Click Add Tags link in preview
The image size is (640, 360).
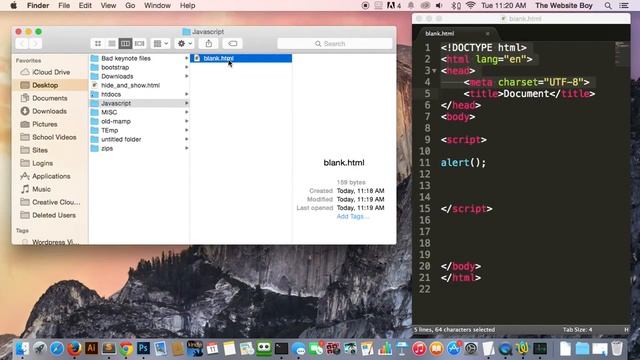353,216
